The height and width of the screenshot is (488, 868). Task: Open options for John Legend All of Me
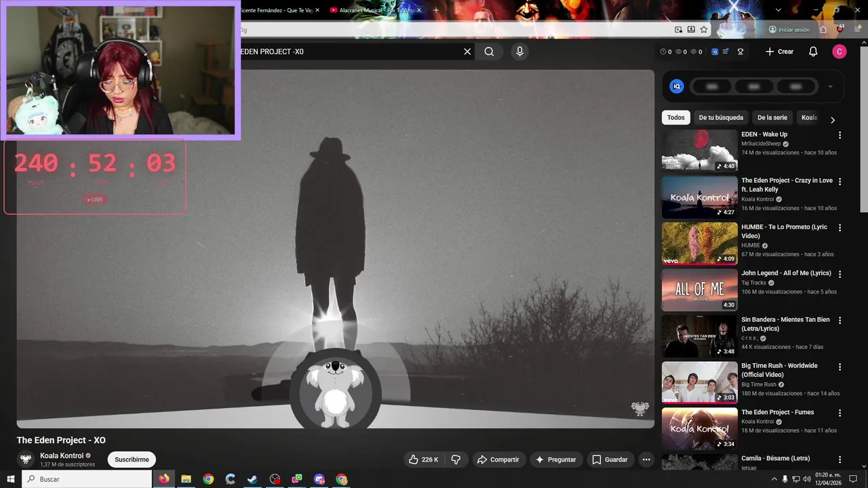pyautogui.click(x=840, y=274)
